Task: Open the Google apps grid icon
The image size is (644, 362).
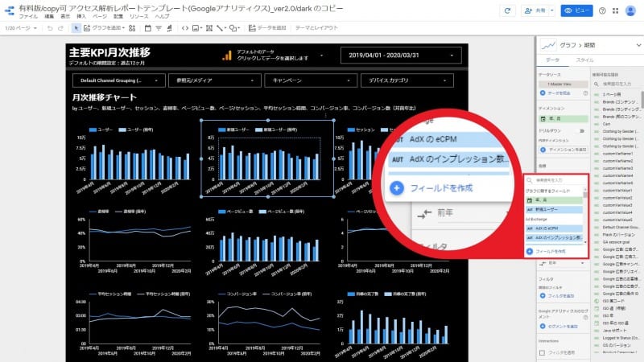Action: pos(615,10)
